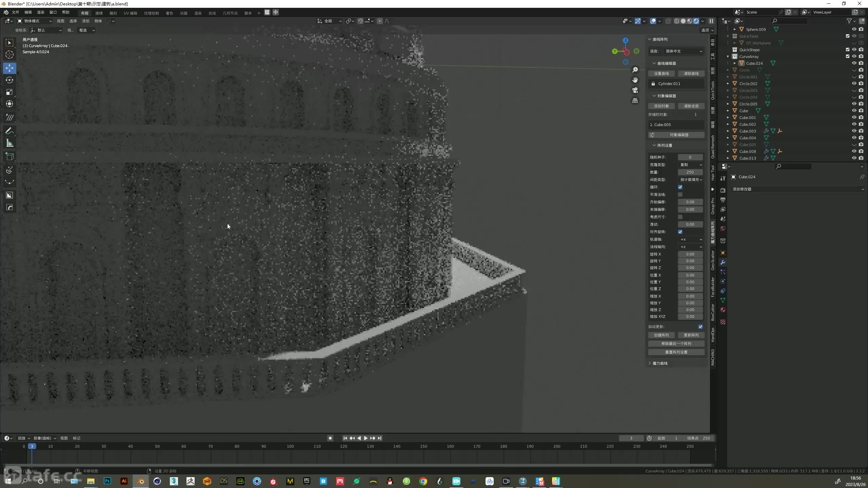Hide Circle.002 via its eye icon
Screen dimensions: 868x488
tap(854, 84)
